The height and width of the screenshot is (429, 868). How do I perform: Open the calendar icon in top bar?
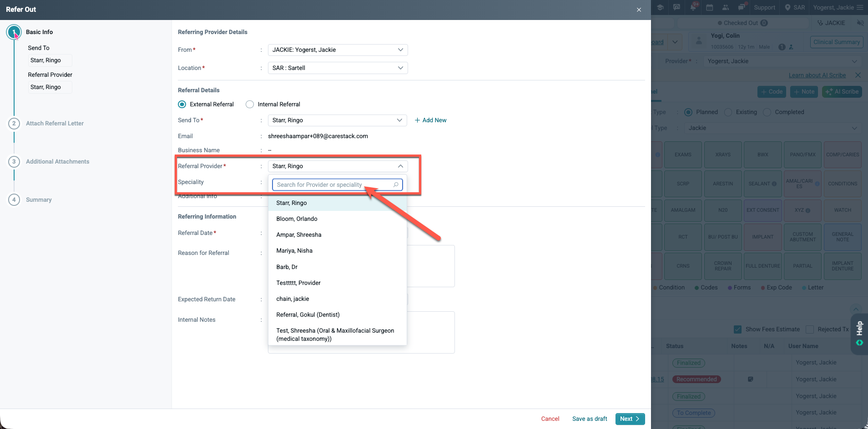click(709, 7)
